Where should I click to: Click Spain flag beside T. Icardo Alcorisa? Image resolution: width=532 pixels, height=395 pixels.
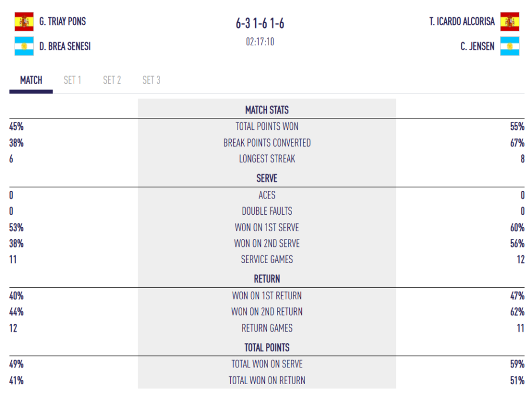pos(510,22)
